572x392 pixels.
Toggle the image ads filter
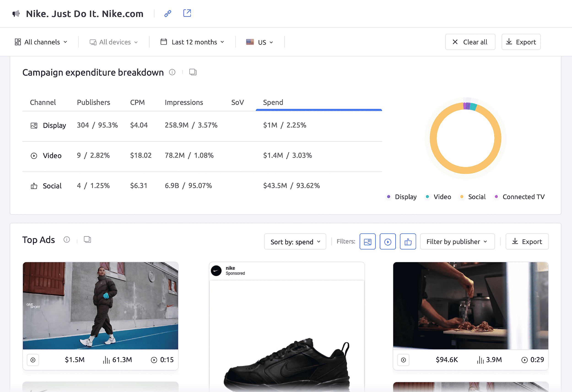(367, 242)
